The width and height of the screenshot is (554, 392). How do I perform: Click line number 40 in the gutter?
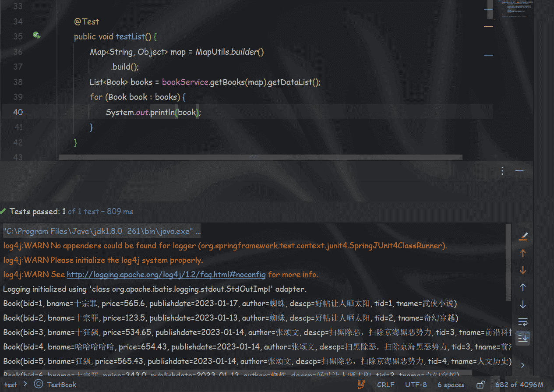[18, 112]
